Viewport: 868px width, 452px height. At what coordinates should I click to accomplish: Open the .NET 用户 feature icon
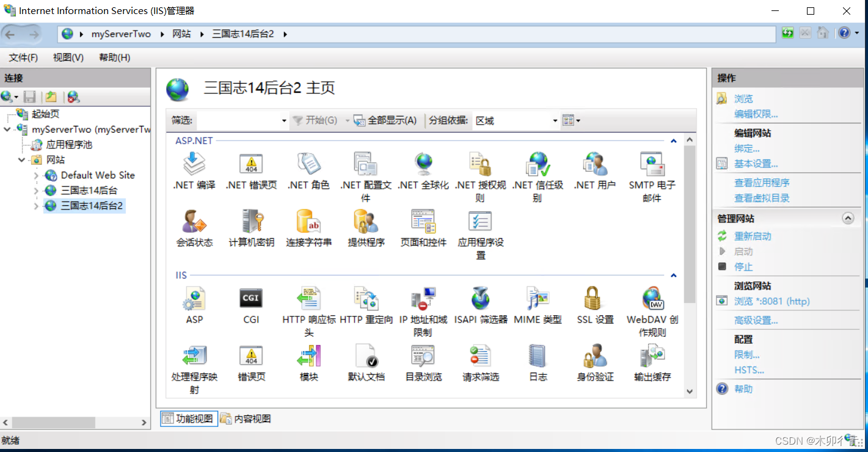(x=595, y=164)
